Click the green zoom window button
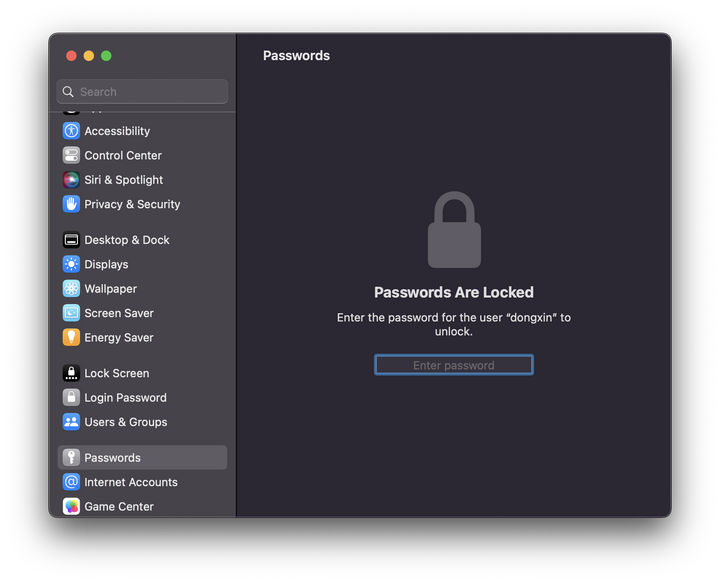This screenshot has height=582, width=720. pos(106,56)
